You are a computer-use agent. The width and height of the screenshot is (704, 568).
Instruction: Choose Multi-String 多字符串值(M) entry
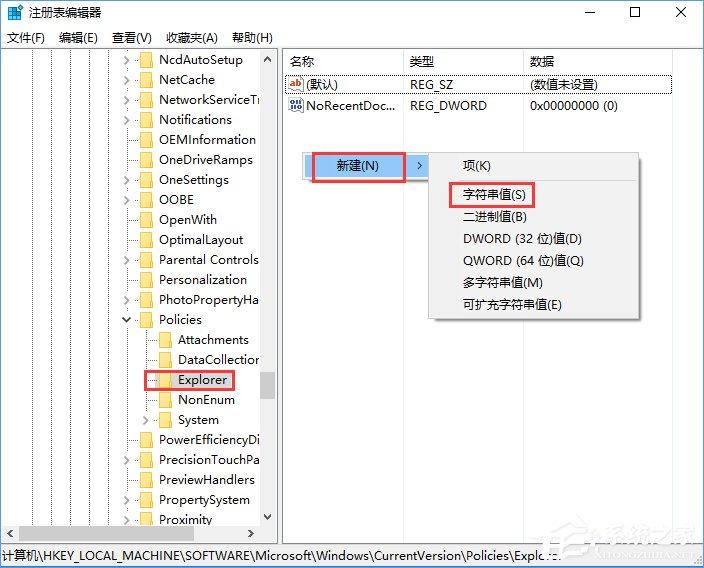(x=503, y=282)
